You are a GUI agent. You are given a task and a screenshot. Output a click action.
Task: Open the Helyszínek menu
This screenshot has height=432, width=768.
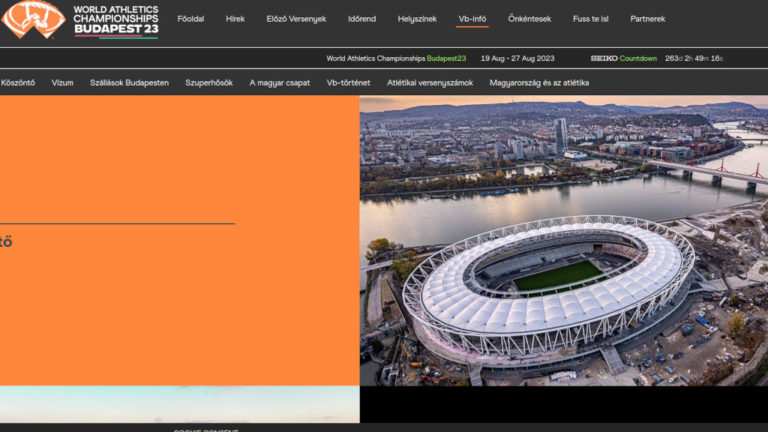(417, 19)
